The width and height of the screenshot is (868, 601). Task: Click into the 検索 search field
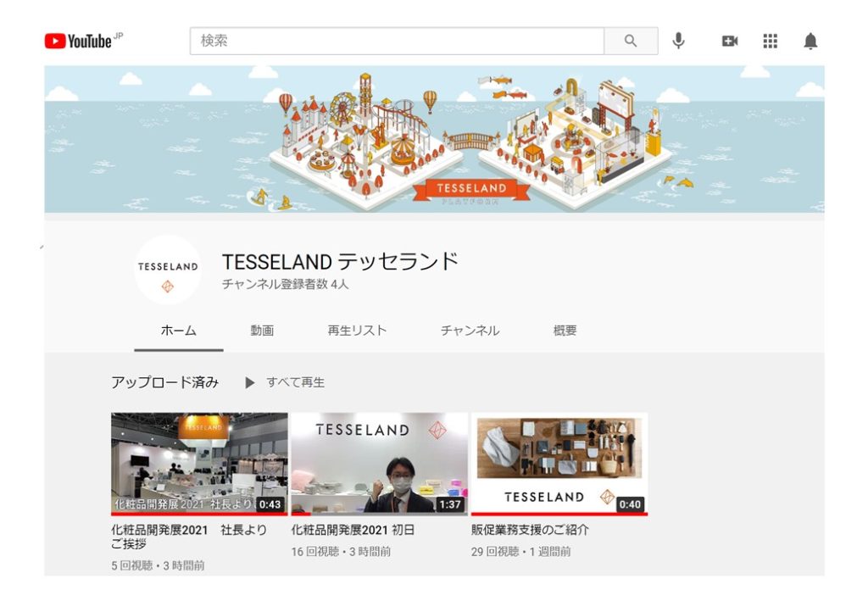coord(396,41)
